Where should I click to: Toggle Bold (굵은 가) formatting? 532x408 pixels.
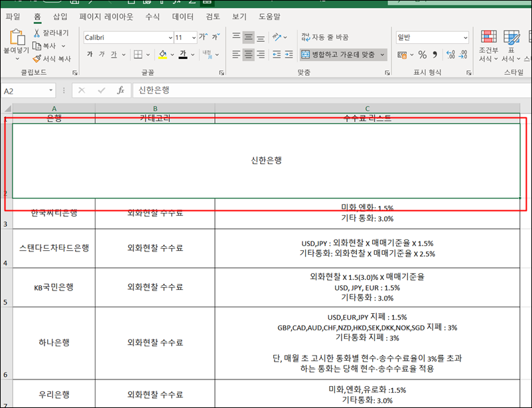click(x=90, y=54)
